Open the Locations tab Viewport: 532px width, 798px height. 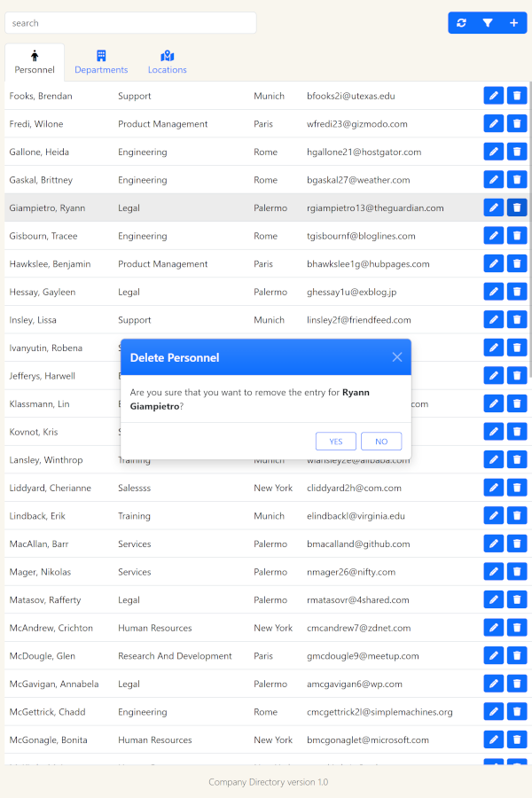pyautogui.click(x=167, y=62)
